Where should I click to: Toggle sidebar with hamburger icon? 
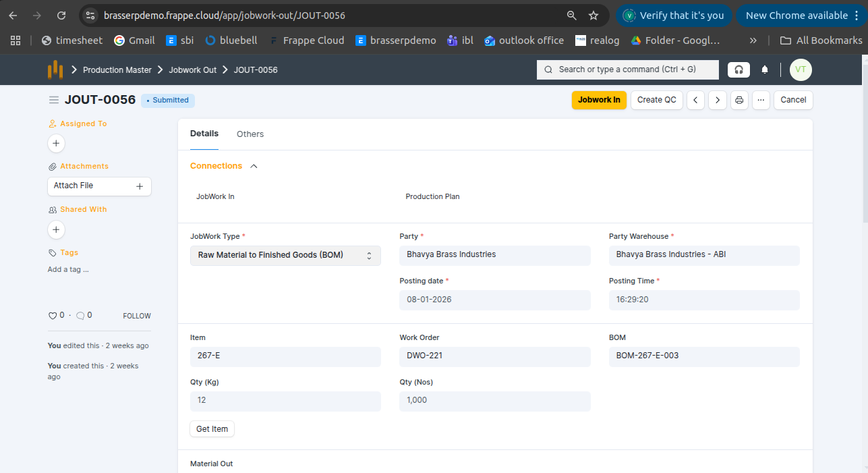tap(54, 100)
